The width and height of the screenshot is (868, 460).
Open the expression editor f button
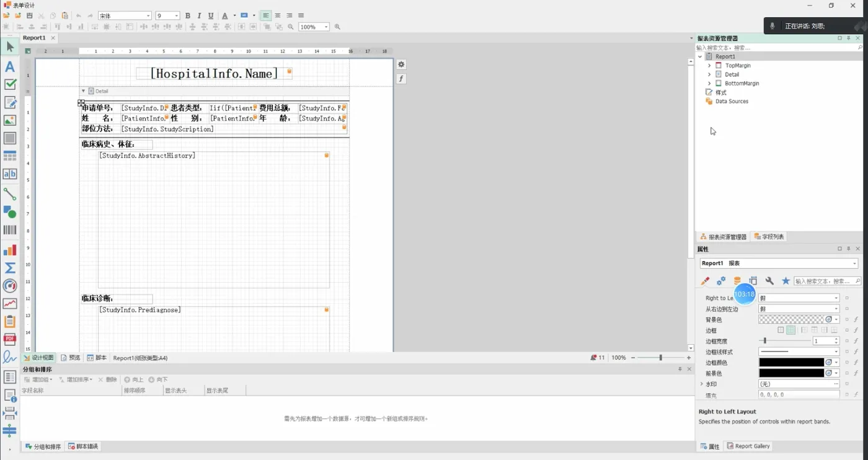tap(401, 79)
